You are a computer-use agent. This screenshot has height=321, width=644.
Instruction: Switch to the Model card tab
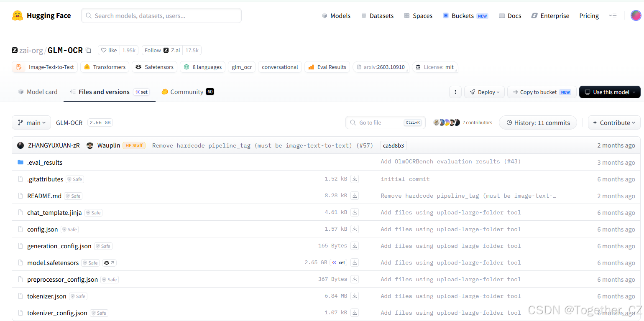[38, 92]
